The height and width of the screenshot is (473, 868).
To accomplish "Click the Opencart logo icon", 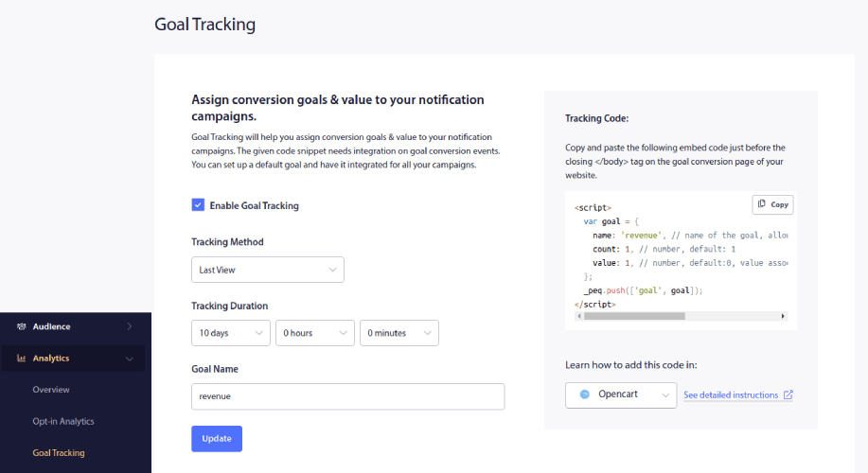I will click(x=585, y=394).
